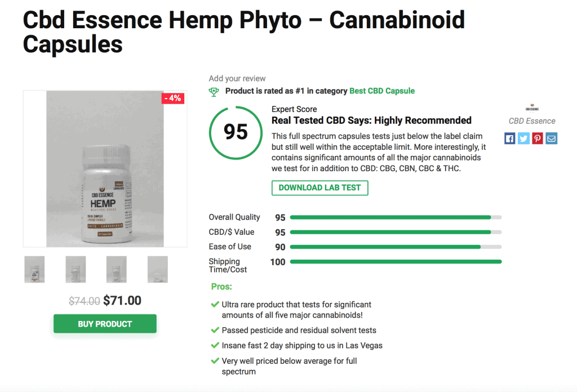Open the loose capsules thumbnail

[x=157, y=269]
